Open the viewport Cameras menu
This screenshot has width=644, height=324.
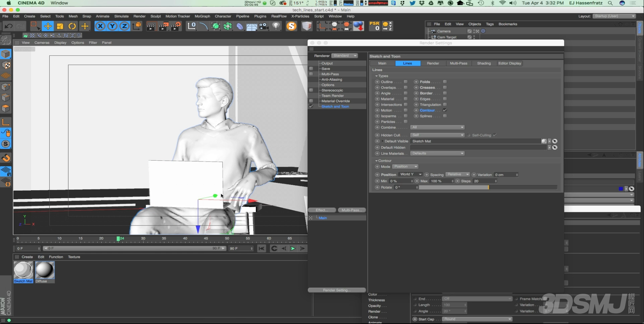click(x=42, y=43)
